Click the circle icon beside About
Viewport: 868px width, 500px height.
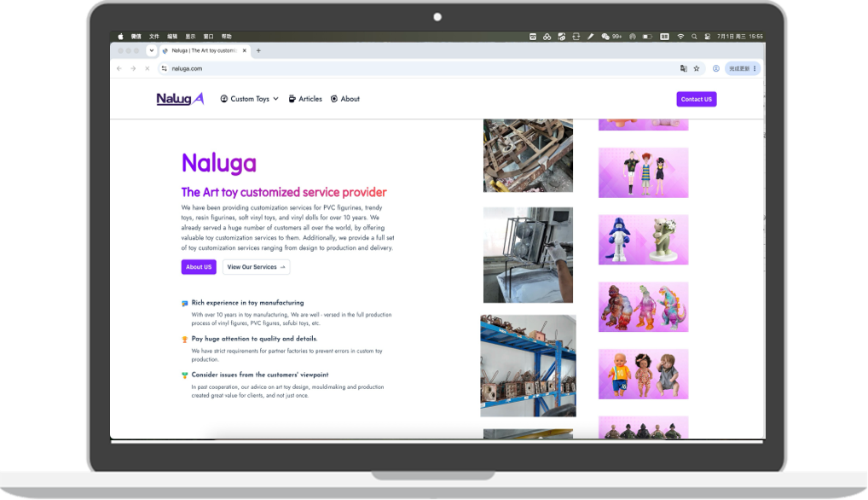click(x=333, y=99)
